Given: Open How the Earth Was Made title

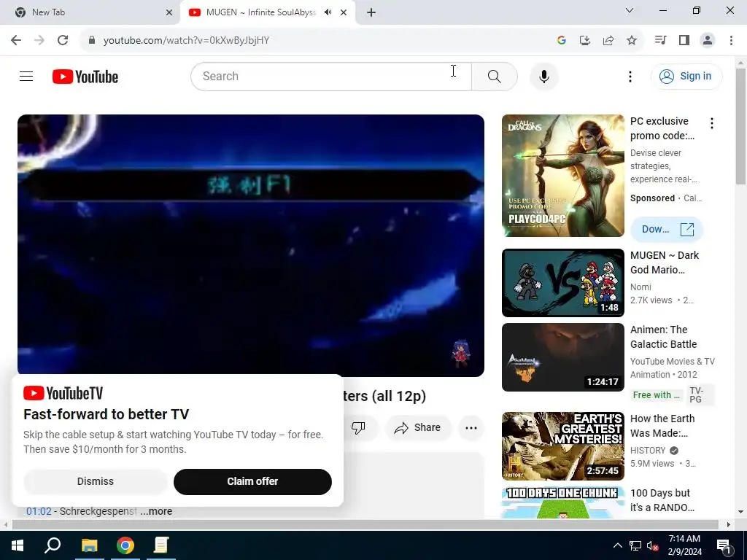Looking at the screenshot, I should pos(662,426).
